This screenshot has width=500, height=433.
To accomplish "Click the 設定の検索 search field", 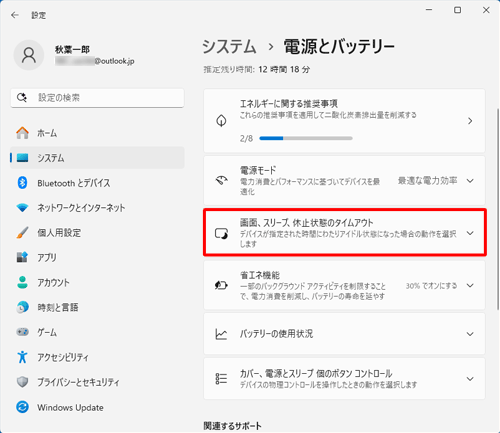I will pyautogui.click(x=97, y=98).
